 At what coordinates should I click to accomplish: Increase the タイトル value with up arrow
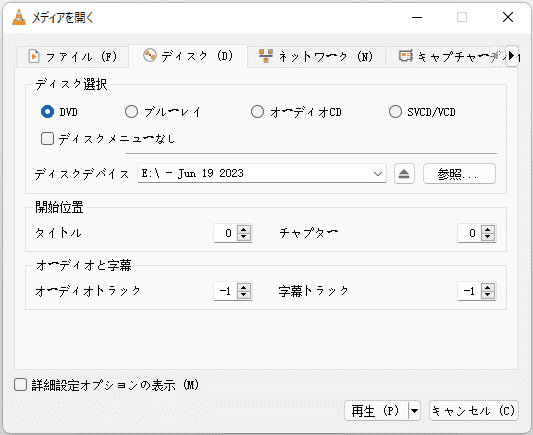[244, 229]
